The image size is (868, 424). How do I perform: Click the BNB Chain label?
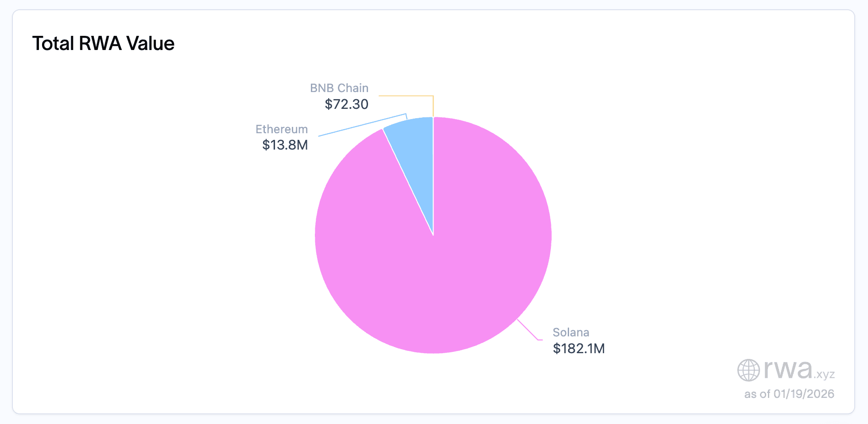click(x=339, y=88)
